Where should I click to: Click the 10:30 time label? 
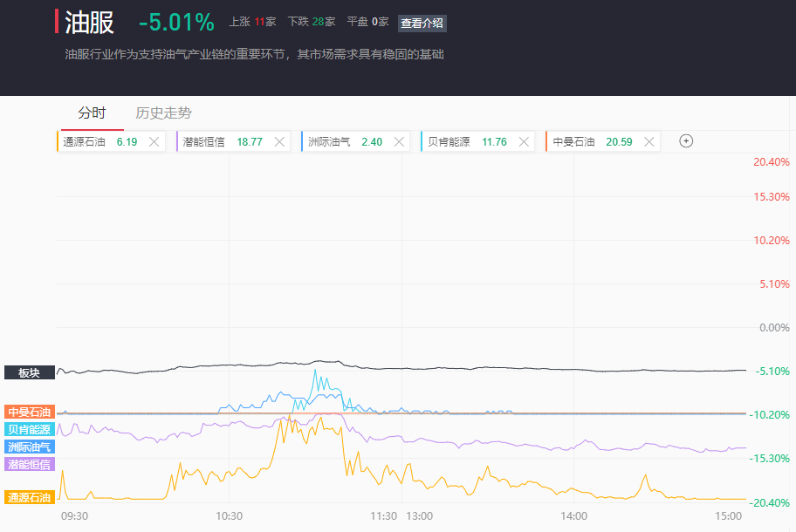tap(229, 516)
